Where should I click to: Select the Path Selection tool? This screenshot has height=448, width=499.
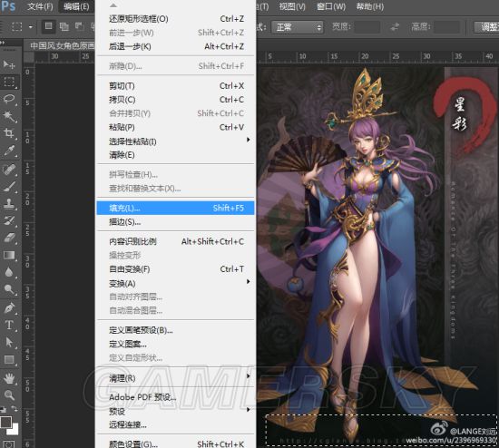9,343
